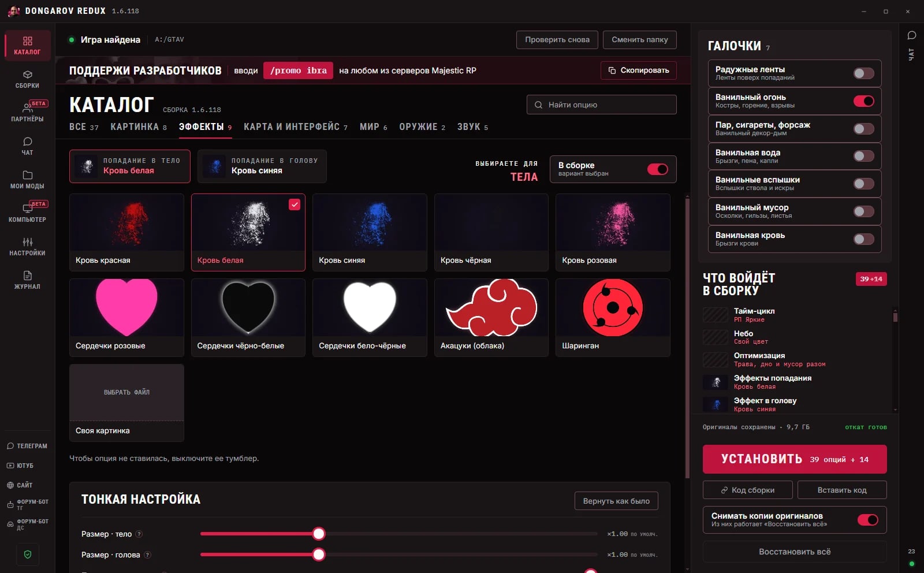924x573 pixels.
Task: Click Размер · голова slider handle
Action: point(319,555)
